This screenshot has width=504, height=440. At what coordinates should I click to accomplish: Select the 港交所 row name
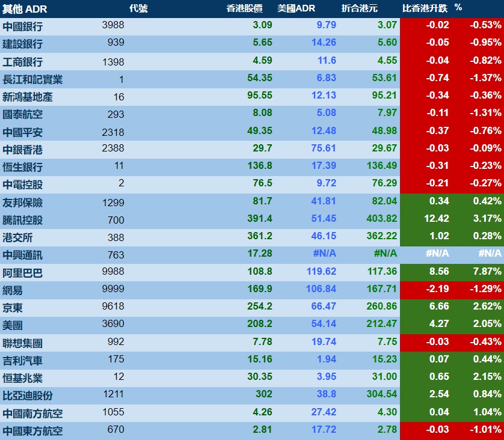[x=17, y=237]
